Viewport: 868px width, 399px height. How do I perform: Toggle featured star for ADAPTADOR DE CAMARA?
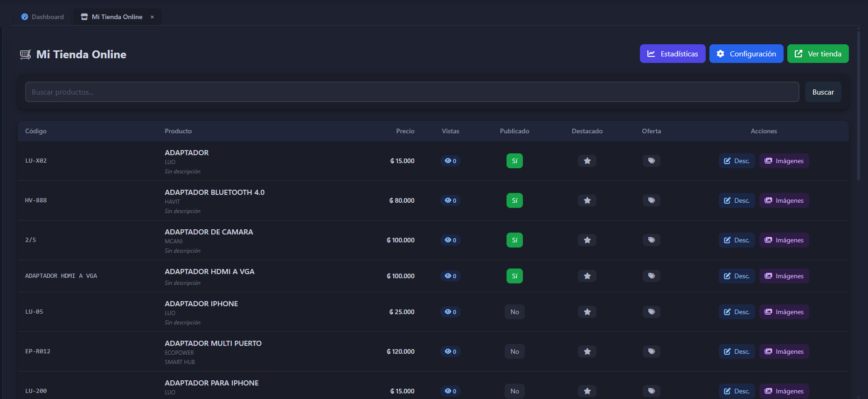(587, 240)
